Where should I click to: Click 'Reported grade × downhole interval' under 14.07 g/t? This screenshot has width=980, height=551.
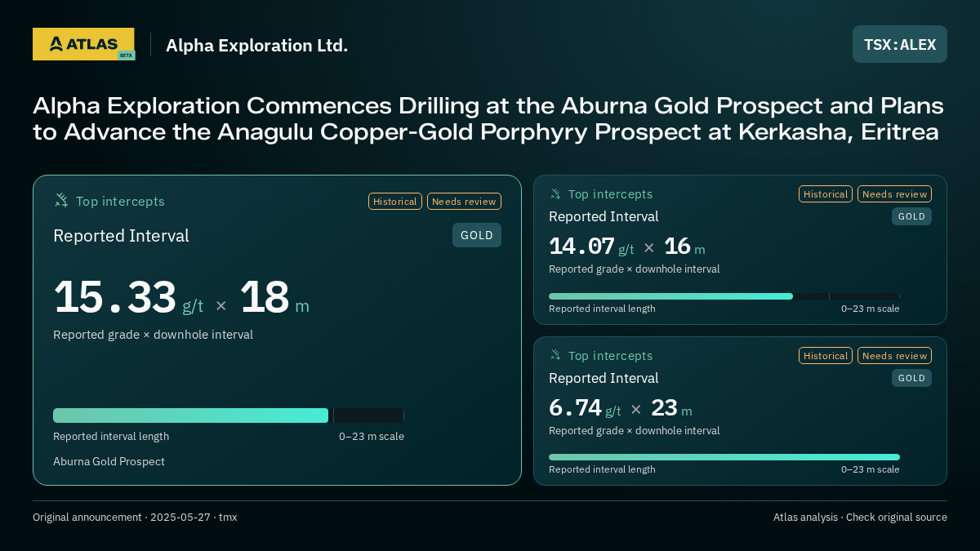[634, 269]
